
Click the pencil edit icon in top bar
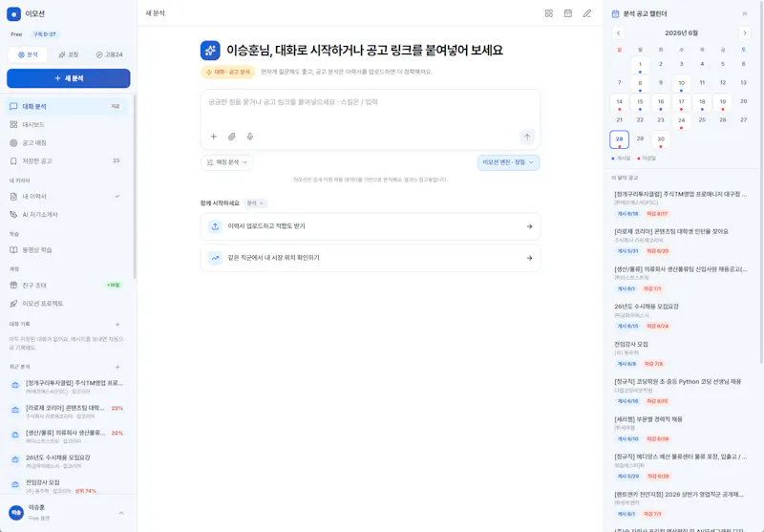click(x=587, y=13)
